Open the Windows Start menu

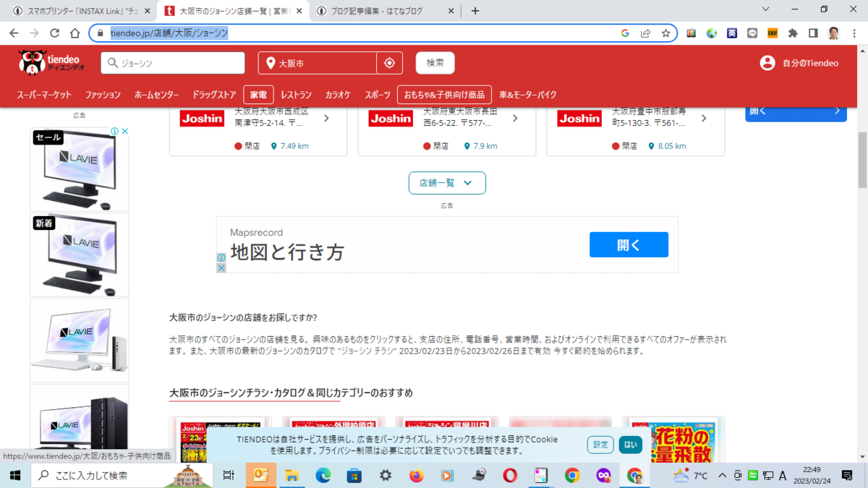pos(14,475)
